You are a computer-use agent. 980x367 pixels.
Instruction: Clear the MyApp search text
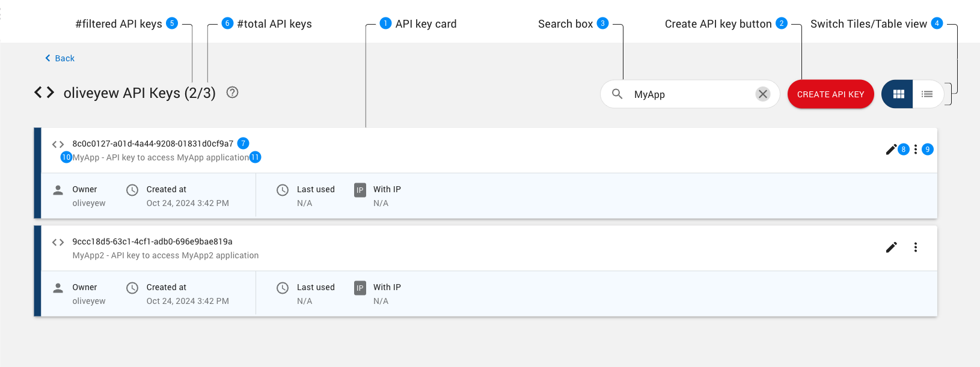[762, 94]
